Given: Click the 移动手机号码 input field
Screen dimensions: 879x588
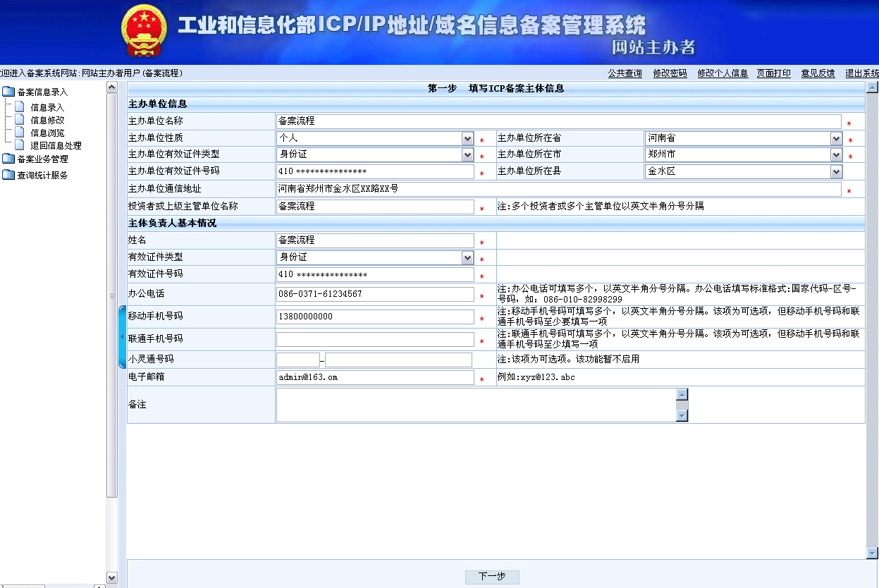Looking at the screenshot, I should [x=375, y=317].
